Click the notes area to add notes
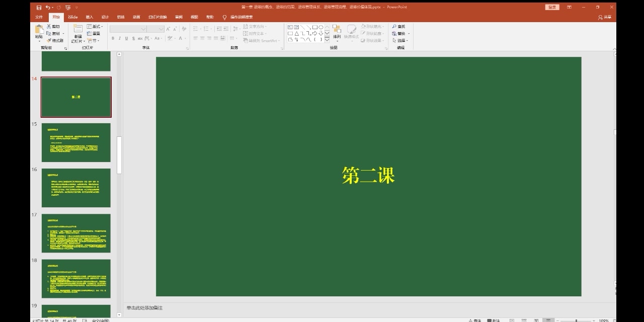644x322 pixels. (x=369, y=308)
